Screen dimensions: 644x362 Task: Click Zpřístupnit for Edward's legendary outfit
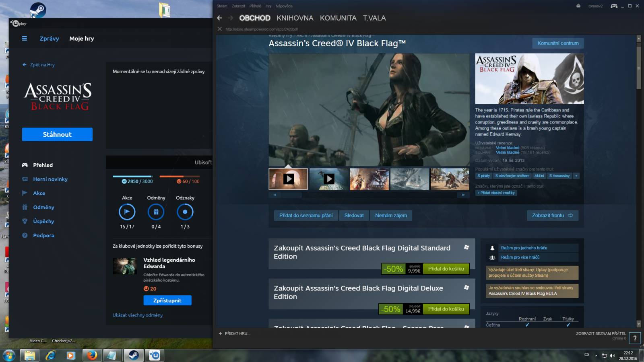coord(167,300)
